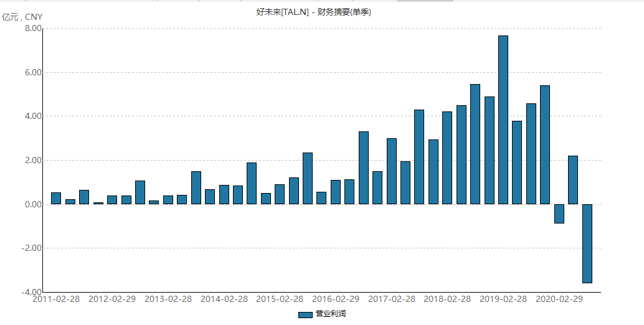Screen dimensions: 644x325
Task: Click the 8.00 y-axis label
Action: (34, 28)
